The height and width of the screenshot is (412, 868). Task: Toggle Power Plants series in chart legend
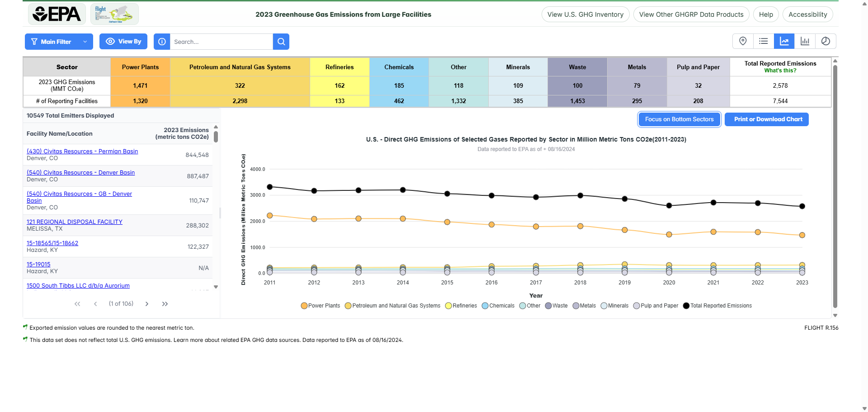(321, 306)
